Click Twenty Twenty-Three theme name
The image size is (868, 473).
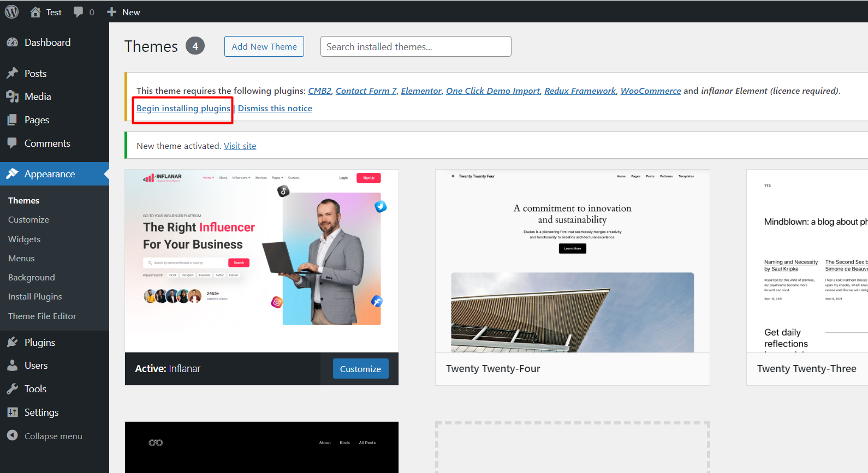point(807,369)
